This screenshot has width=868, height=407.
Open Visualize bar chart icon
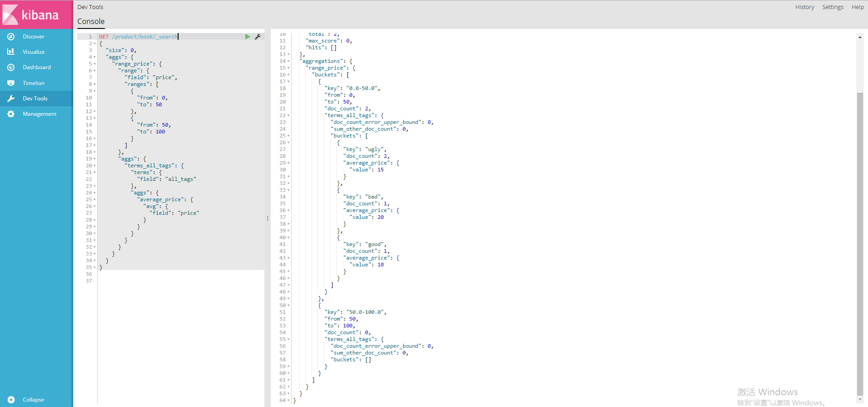(x=11, y=52)
